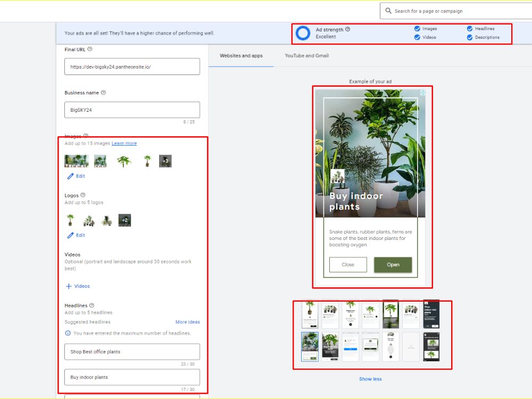Click Show less under ad previews
The image size is (532, 399).
click(370, 379)
